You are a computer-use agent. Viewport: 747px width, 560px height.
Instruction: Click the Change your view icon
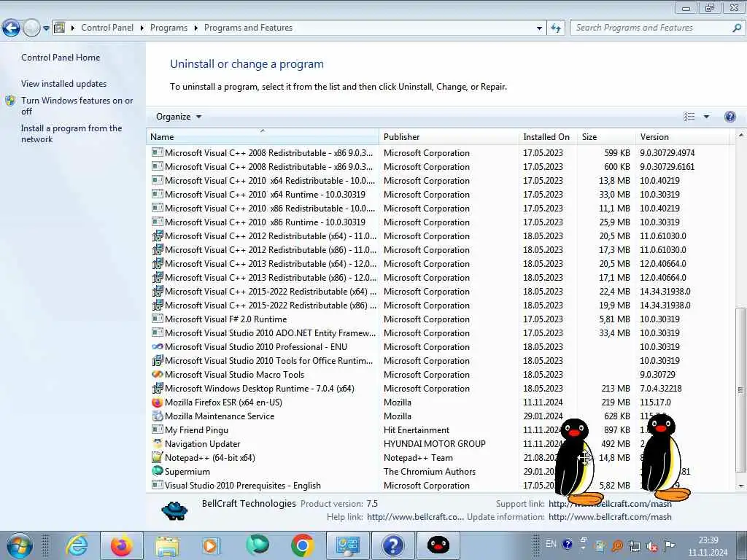point(689,117)
